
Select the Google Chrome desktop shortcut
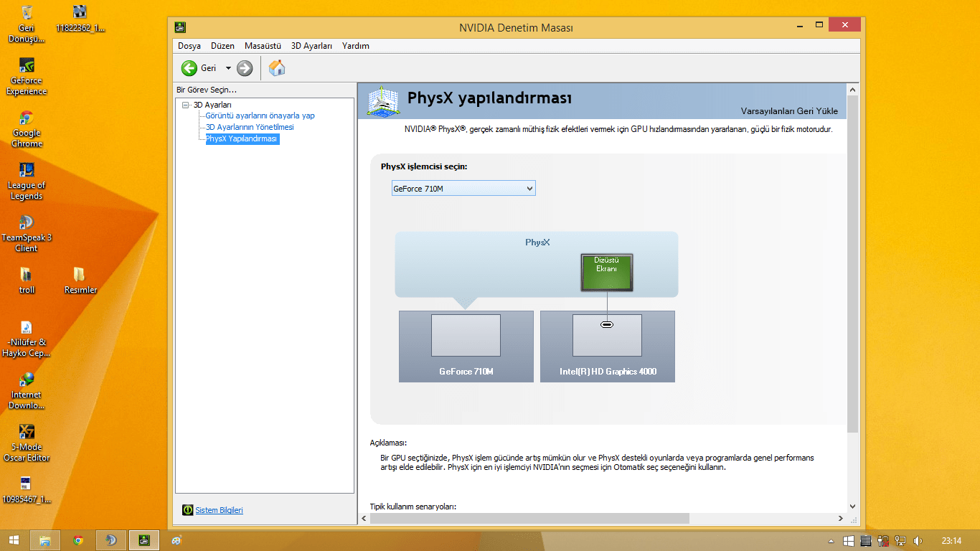click(27, 128)
